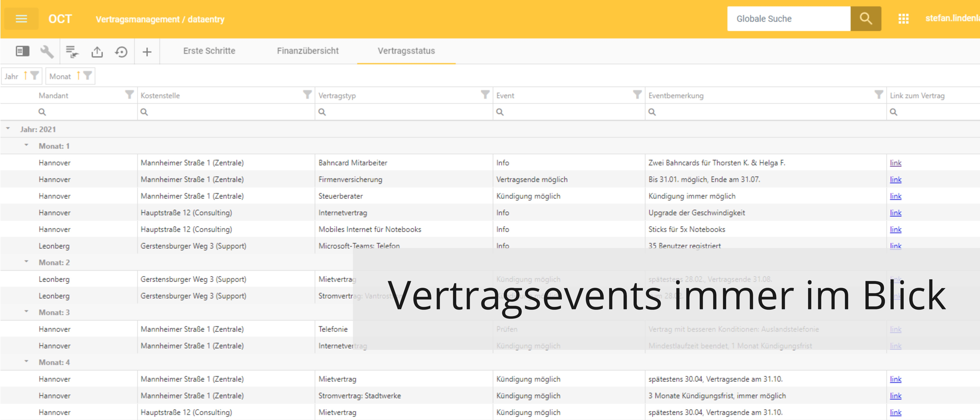Open link for Stromvertrag: Stadtwerke row
This screenshot has width=980, height=420.
tap(895, 396)
